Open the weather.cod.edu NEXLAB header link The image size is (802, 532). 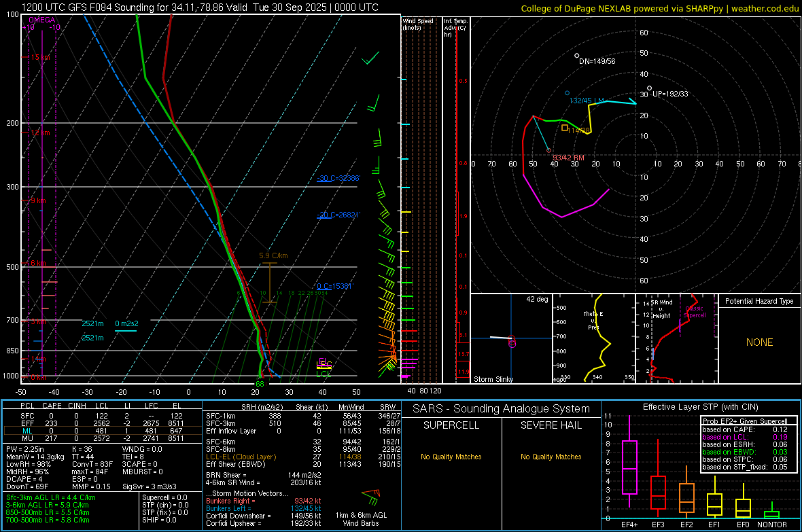659,9
